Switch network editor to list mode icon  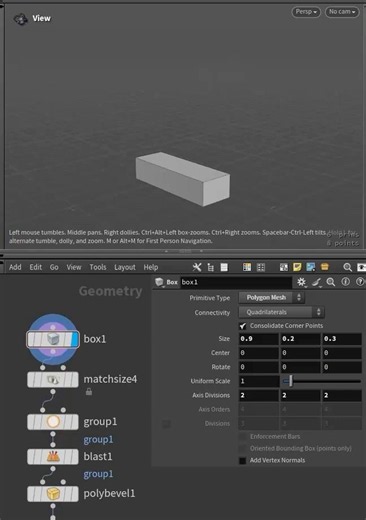[224, 267]
